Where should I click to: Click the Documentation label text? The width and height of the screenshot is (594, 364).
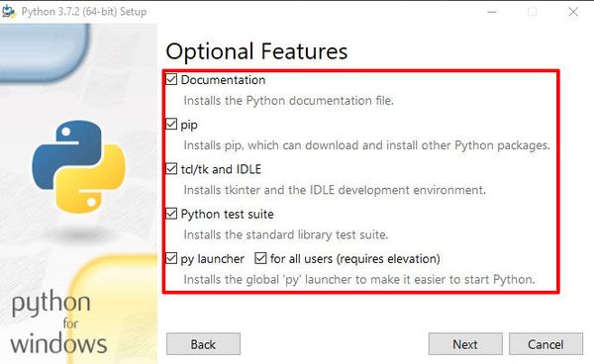point(223,80)
